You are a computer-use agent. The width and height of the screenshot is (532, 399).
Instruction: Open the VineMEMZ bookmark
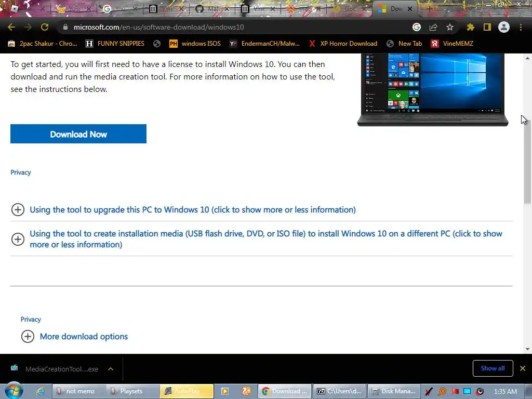click(x=452, y=44)
